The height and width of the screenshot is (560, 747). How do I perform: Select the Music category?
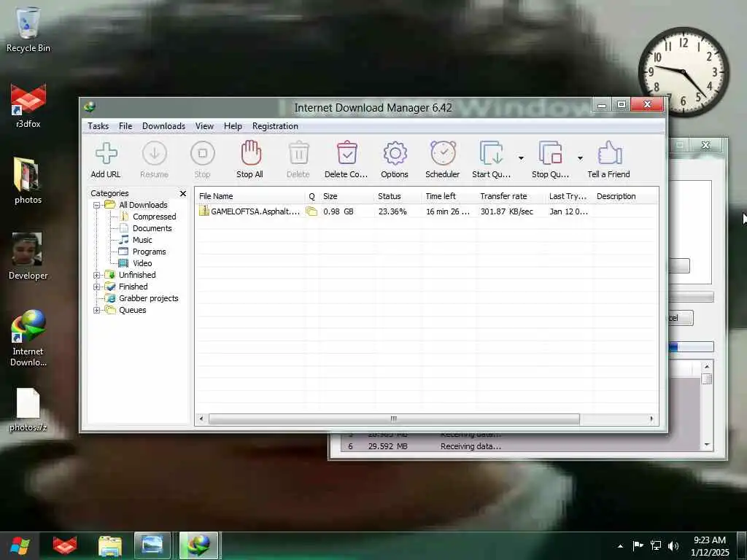tap(142, 240)
